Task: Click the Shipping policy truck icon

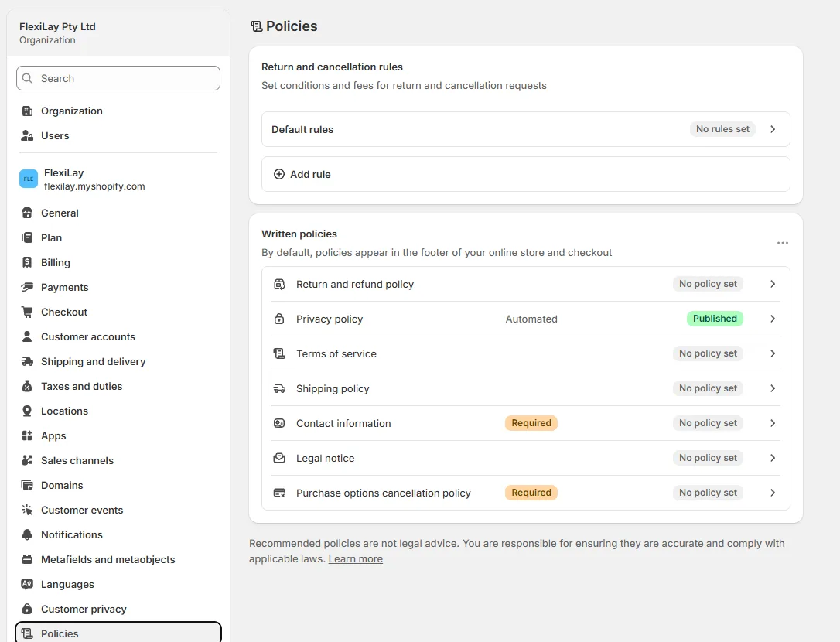Action: pyautogui.click(x=279, y=388)
